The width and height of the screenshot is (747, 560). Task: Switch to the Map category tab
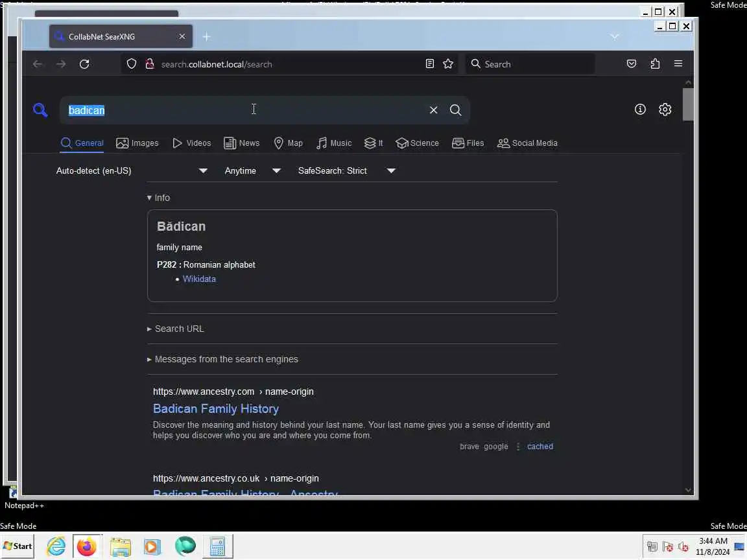(288, 143)
